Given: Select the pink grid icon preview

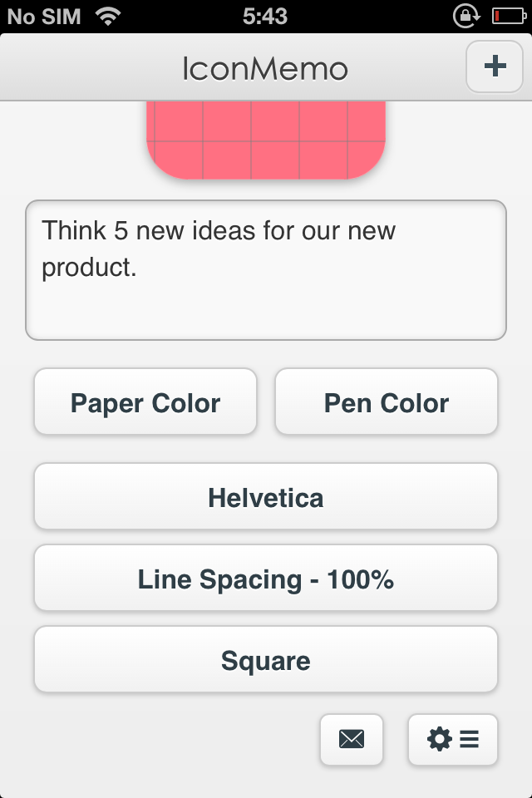Looking at the screenshot, I should coord(266,140).
